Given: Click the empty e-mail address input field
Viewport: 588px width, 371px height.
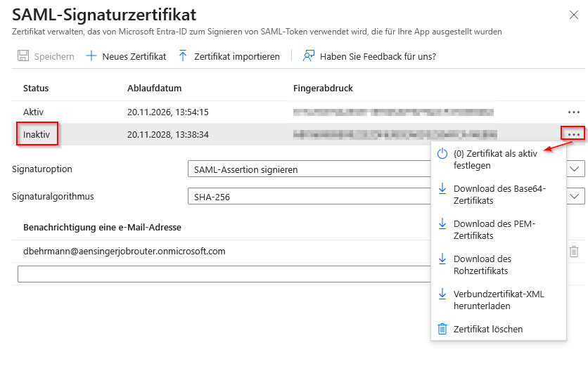Looking at the screenshot, I should (x=224, y=274).
